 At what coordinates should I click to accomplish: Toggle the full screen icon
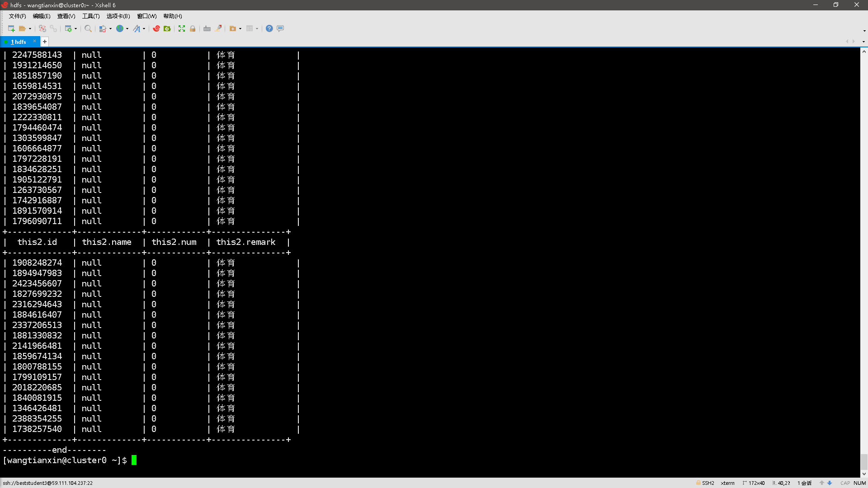pos(182,28)
